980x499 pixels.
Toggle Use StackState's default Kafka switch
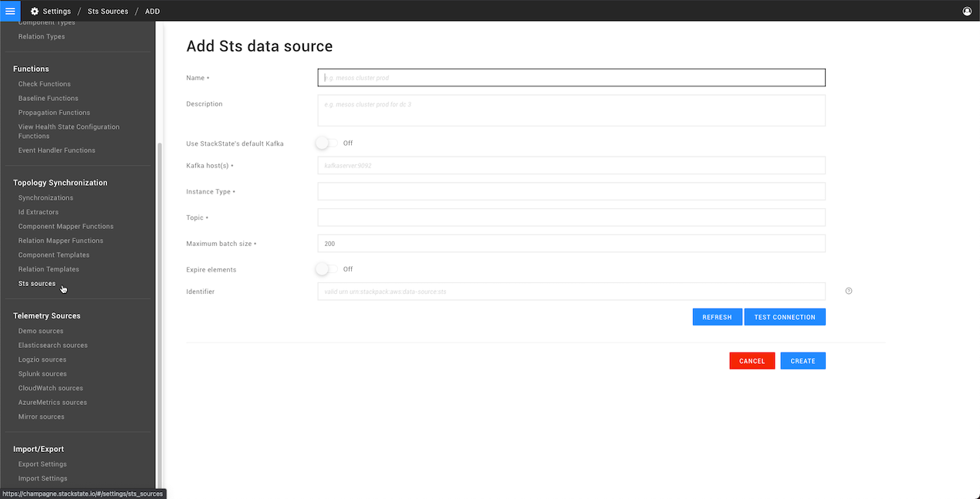(x=327, y=143)
